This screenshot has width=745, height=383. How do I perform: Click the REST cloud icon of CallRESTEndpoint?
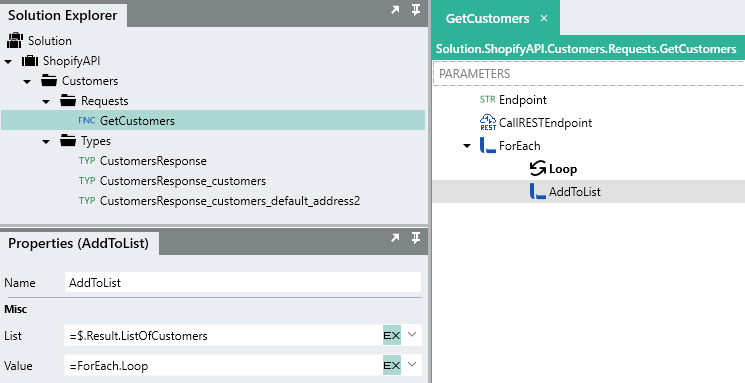pyautogui.click(x=488, y=122)
